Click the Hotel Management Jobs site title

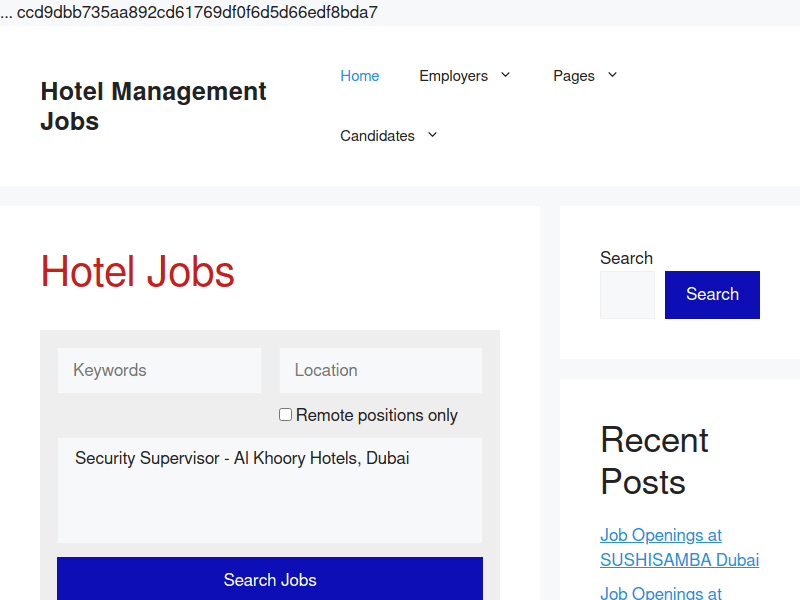153,106
